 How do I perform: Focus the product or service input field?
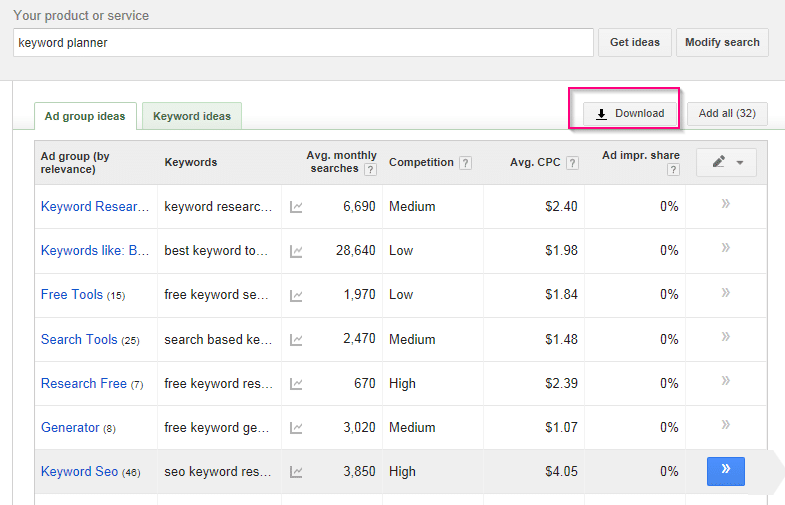(x=303, y=43)
